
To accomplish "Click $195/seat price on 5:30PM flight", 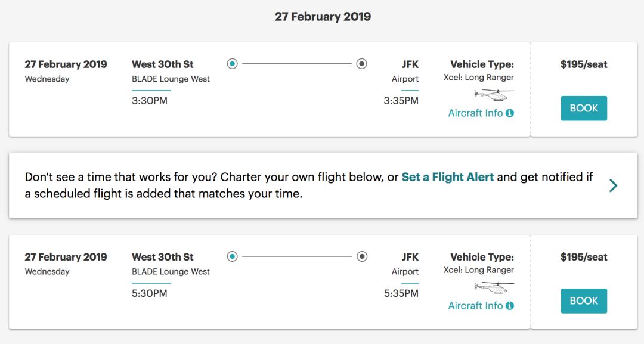I will tap(583, 257).
